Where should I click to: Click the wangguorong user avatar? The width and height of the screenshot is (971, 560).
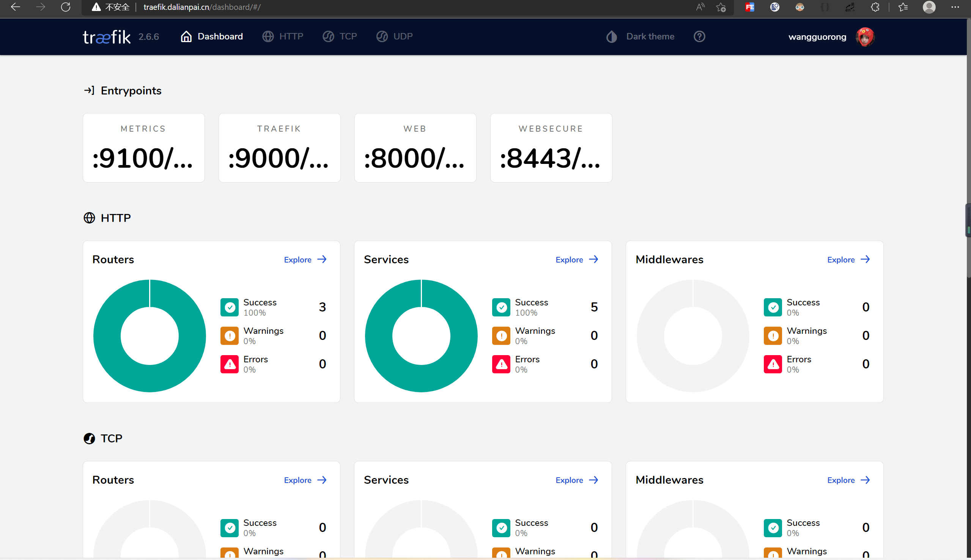(x=865, y=37)
